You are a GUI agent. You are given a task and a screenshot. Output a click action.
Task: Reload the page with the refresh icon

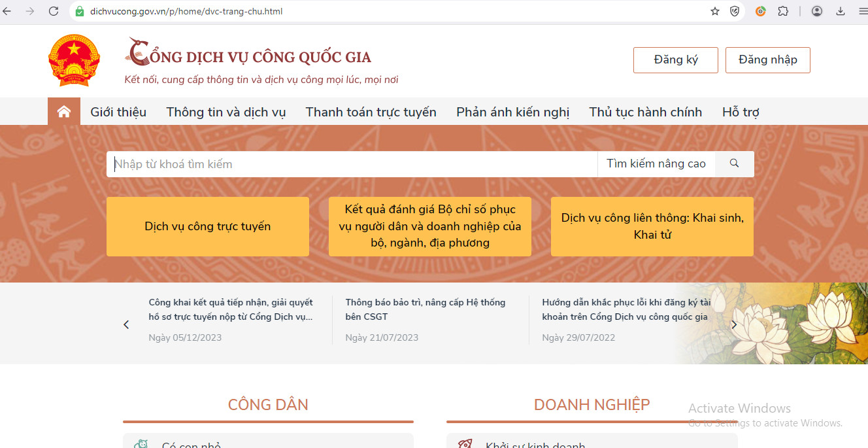point(54,11)
